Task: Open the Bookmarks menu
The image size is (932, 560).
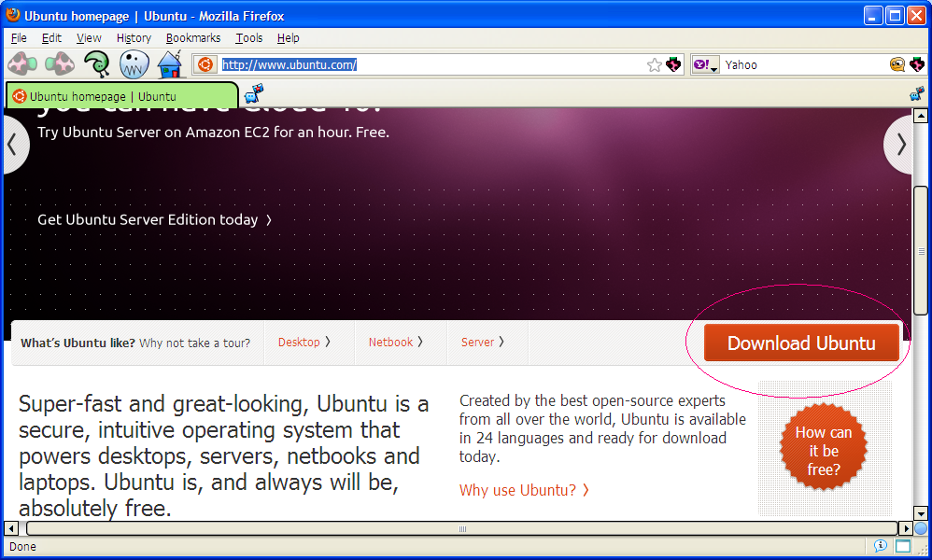Action: (193, 38)
